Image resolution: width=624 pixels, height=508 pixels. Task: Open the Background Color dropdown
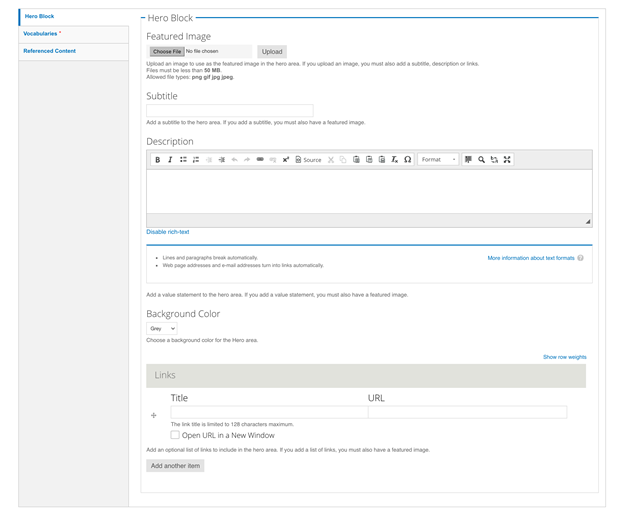pyautogui.click(x=162, y=328)
